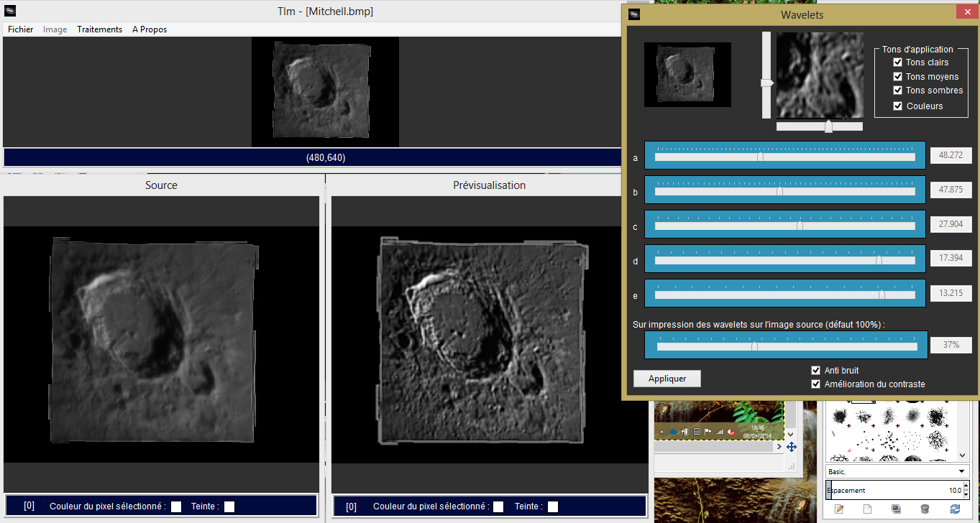This screenshot has height=523, width=980.
Task: Click Prévisualisation panel's selected pixel color swatch
Action: [x=498, y=506]
